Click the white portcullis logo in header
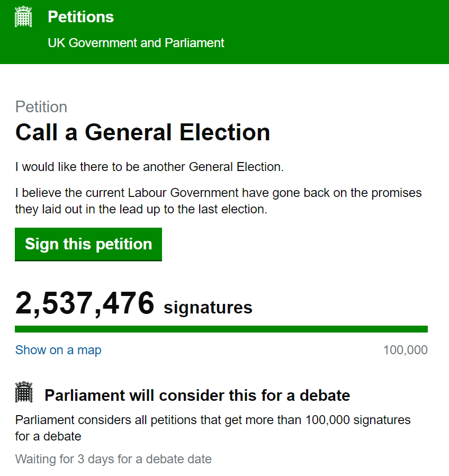449x476 pixels. (23, 16)
